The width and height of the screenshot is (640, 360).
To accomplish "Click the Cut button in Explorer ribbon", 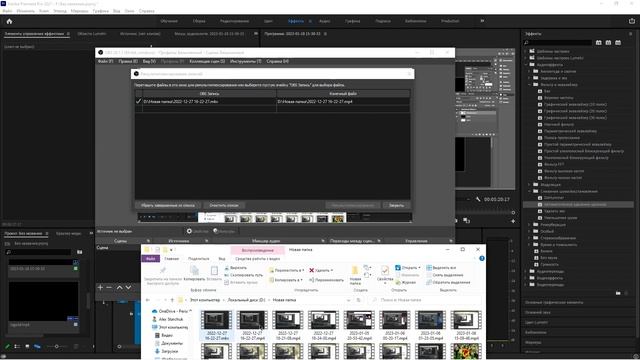I will 236,268.
